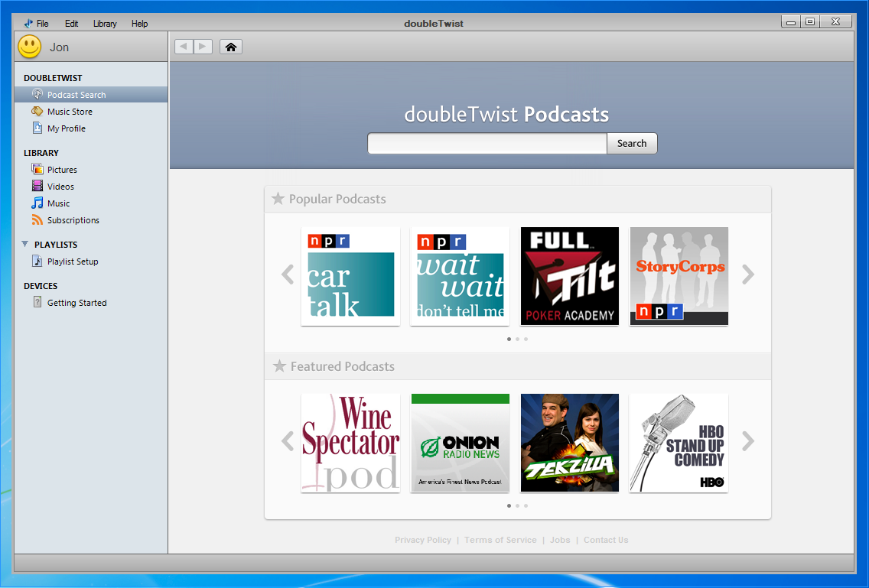
Task: Maximize the doubleTwist window
Action: tap(809, 21)
